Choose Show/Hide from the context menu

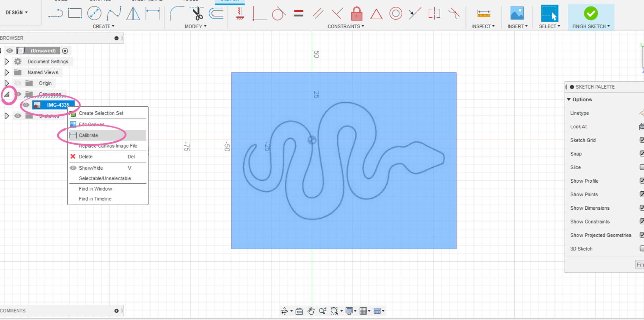[x=108, y=168]
